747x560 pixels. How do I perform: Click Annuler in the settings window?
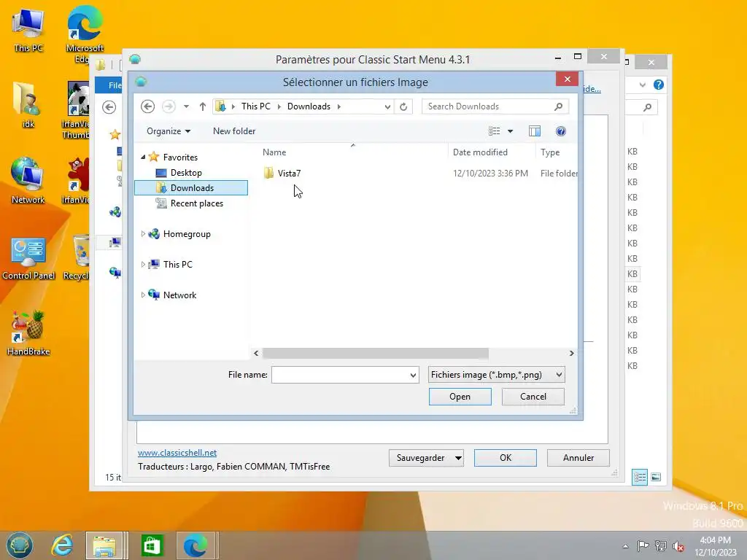point(578,458)
